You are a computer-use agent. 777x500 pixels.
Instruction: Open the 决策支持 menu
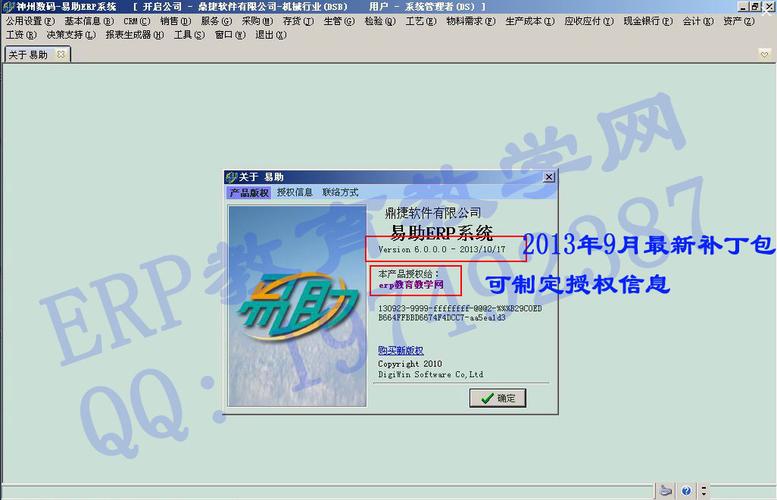(71, 35)
